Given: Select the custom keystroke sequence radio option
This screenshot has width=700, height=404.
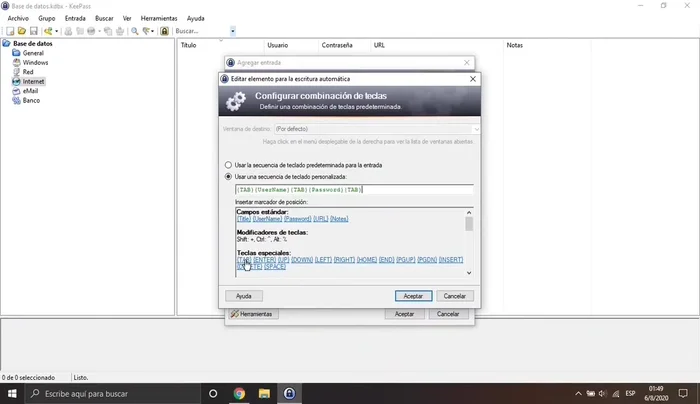Looking at the screenshot, I should (228, 176).
